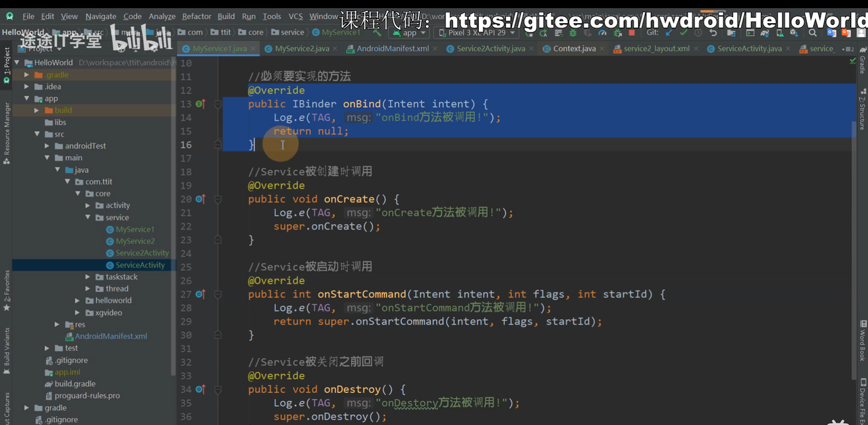Click the Git Commit green checkmark
Screen dimensions: 868x425
(x=684, y=32)
